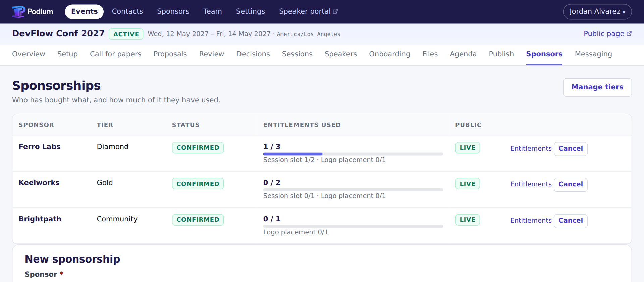Open the Speaker portal external link
Screen dimensions: 644x282
[308, 11]
